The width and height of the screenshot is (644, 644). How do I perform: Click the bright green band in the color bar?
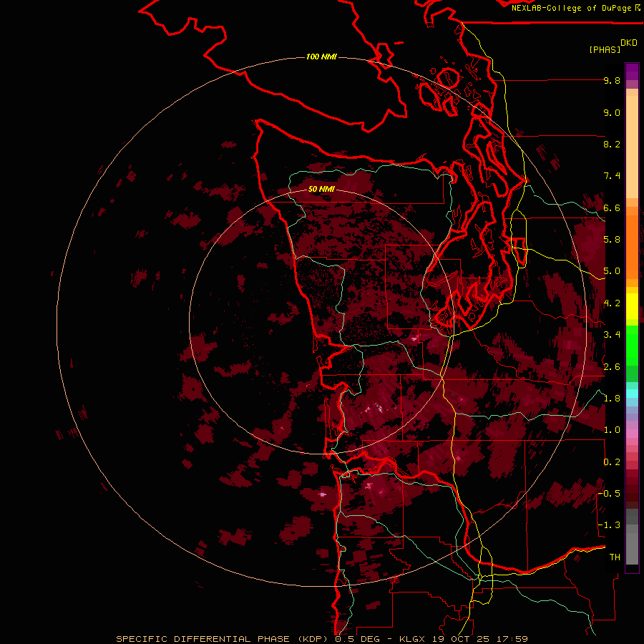(x=632, y=346)
